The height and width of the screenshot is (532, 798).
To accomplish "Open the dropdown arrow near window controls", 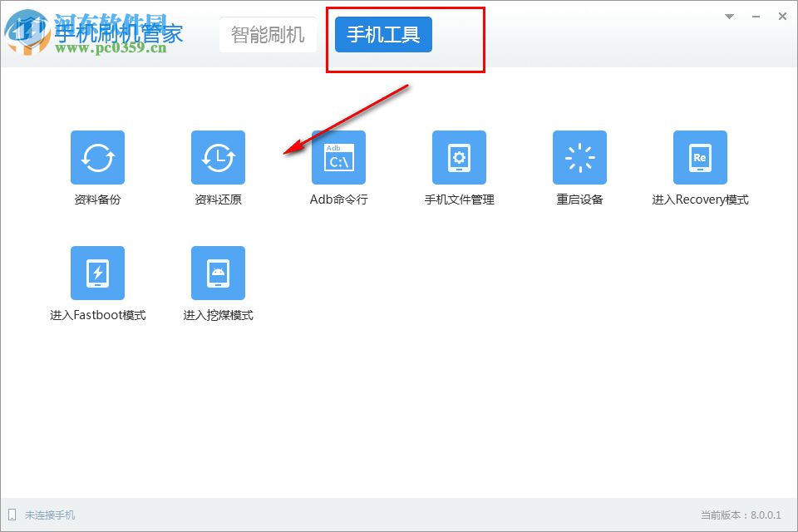I will (728, 17).
